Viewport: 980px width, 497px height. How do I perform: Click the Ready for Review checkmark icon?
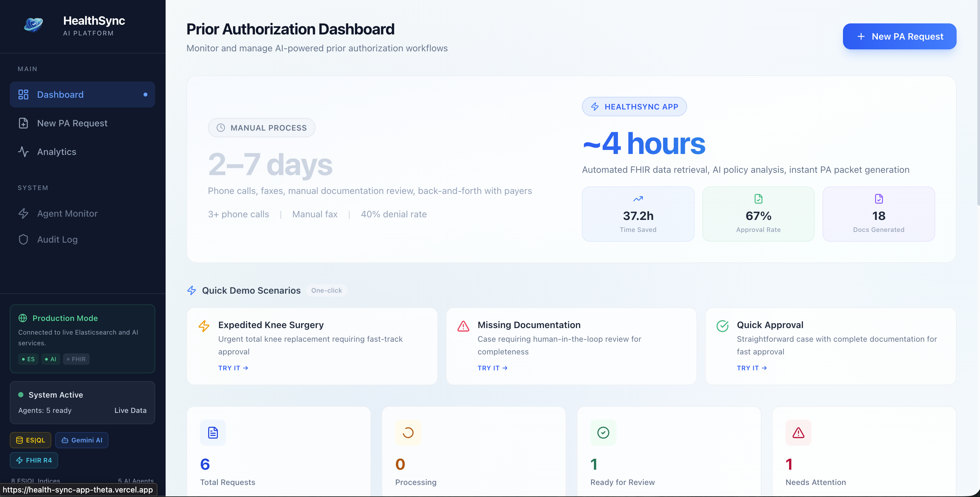[603, 433]
